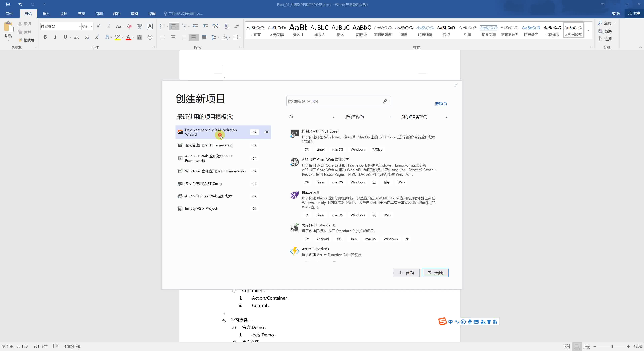The width and height of the screenshot is (644, 351).
Task: Apply the red font color swatch
Action: coord(128,37)
